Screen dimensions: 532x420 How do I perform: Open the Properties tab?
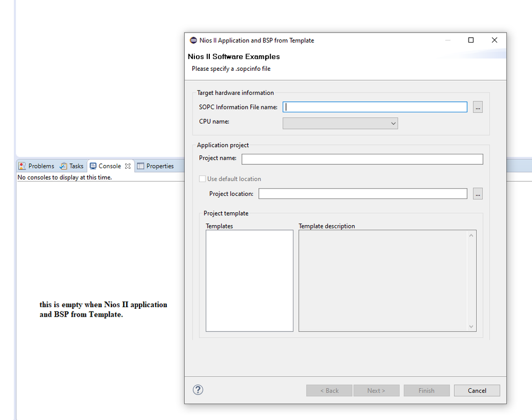(x=155, y=166)
